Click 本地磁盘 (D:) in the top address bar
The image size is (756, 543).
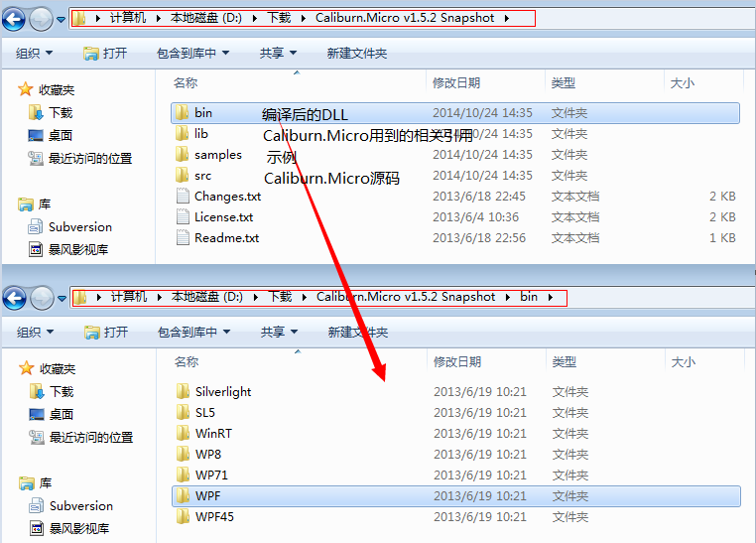206,18
